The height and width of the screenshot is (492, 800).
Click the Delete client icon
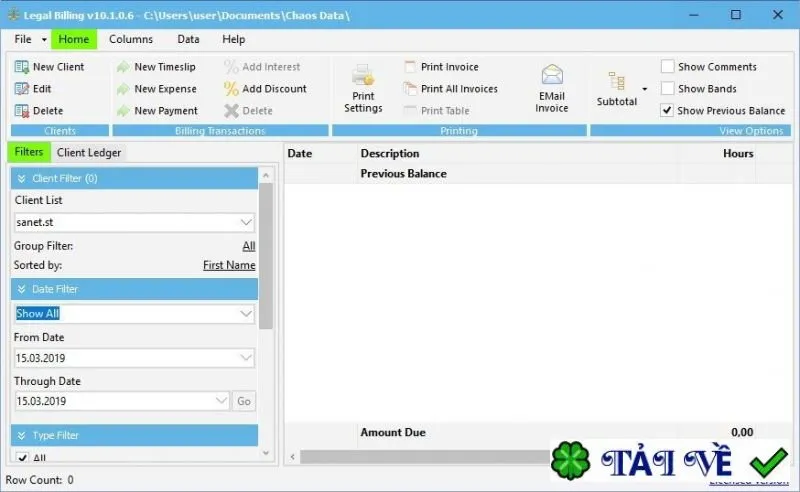[21, 111]
